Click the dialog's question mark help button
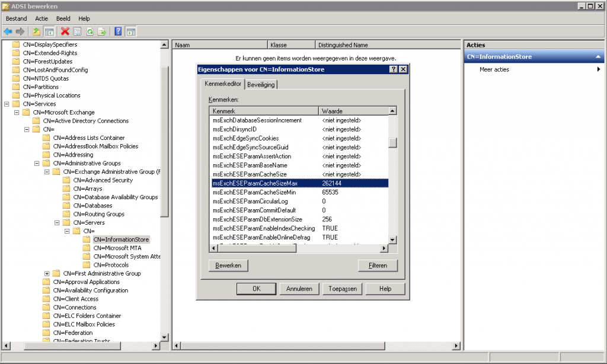Image resolution: width=607 pixels, height=364 pixels. (x=394, y=69)
